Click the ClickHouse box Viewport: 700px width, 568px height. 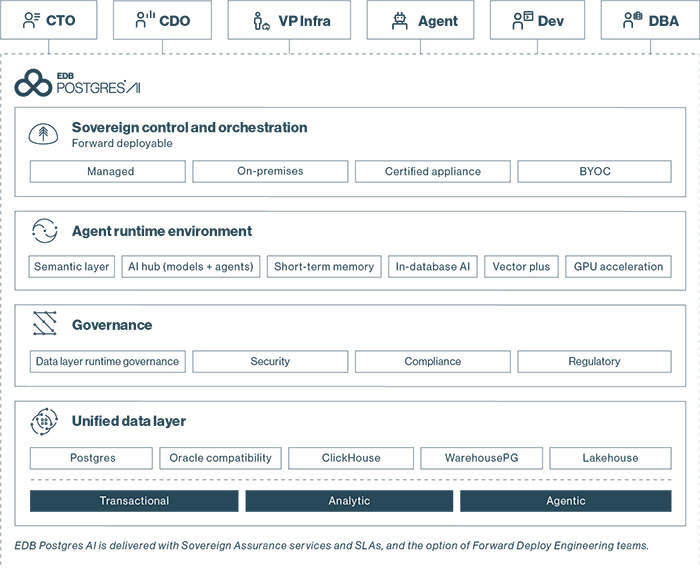pyautogui.click(x=351, y=458)
